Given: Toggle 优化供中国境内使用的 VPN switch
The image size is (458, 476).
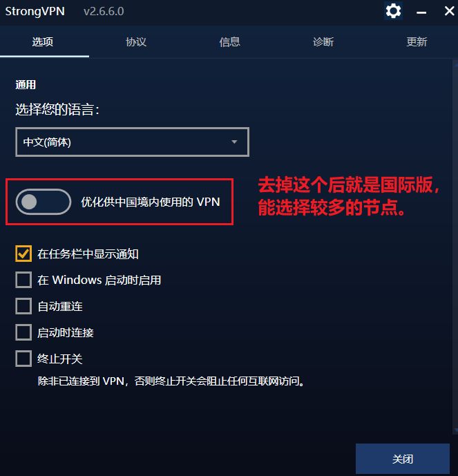Looking at the screenshot, I should click(44, 202).
